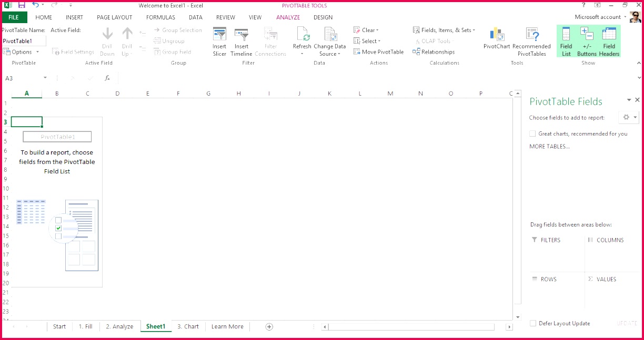Select row 10 header

pos(5,188)
